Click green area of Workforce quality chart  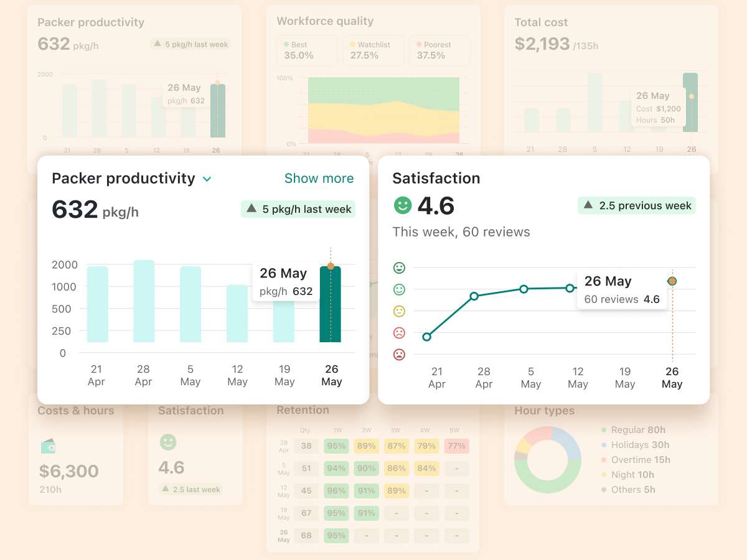383,90
